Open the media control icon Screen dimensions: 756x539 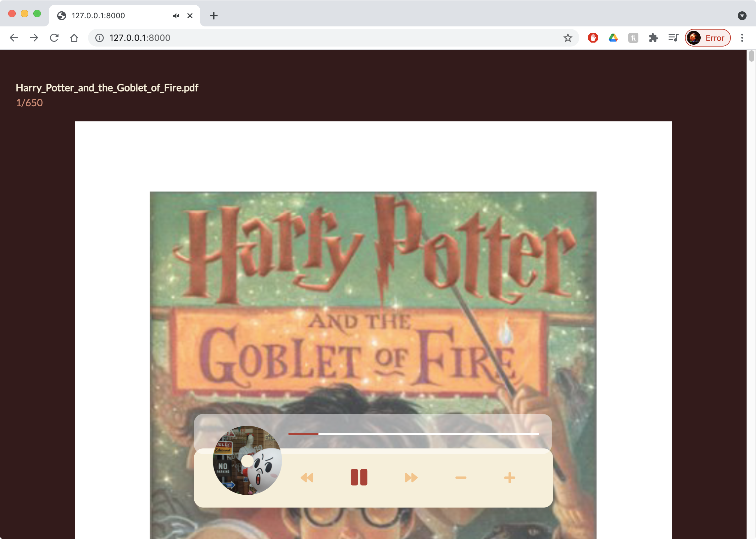pos(673,38)
